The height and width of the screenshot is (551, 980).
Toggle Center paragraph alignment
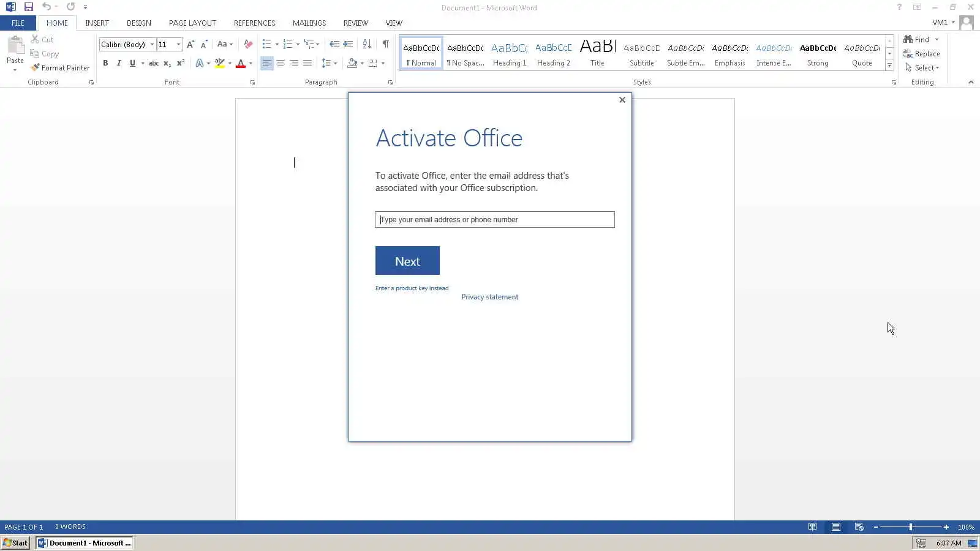tap(281, 63)
